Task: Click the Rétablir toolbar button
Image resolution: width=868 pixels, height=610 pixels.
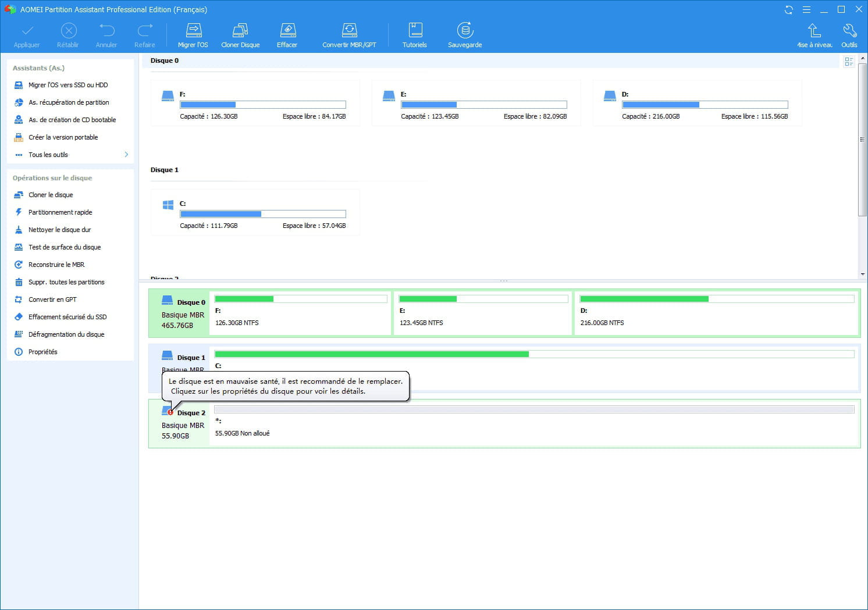Action: point(68,35)
